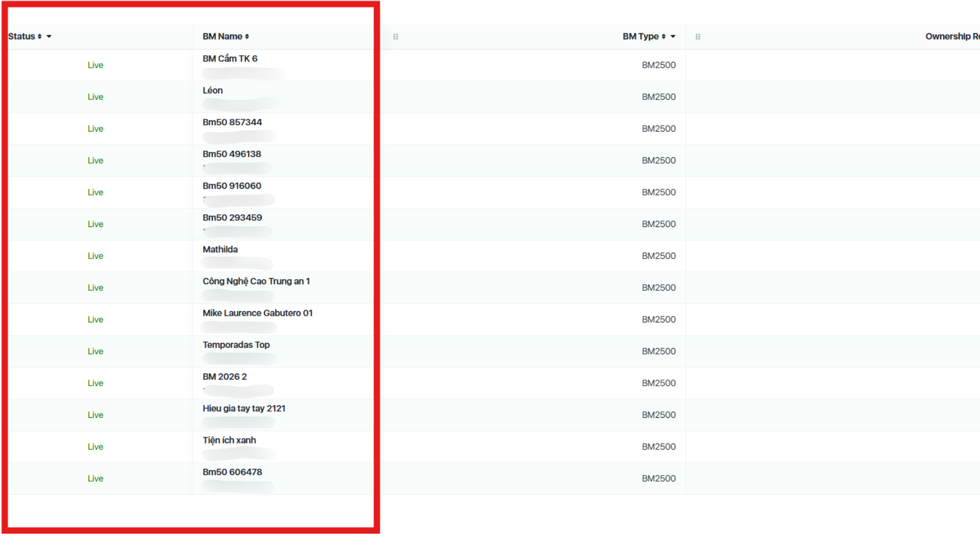Open Công Nghệ Cao Trung an 1
The width and height of the screenshot is (980, 551).
pyautogui.click(x=256, y=281)
